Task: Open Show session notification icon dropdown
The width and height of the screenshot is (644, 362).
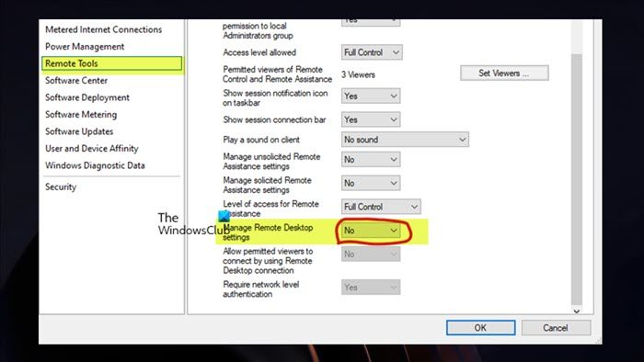Action: coord(371,96)
